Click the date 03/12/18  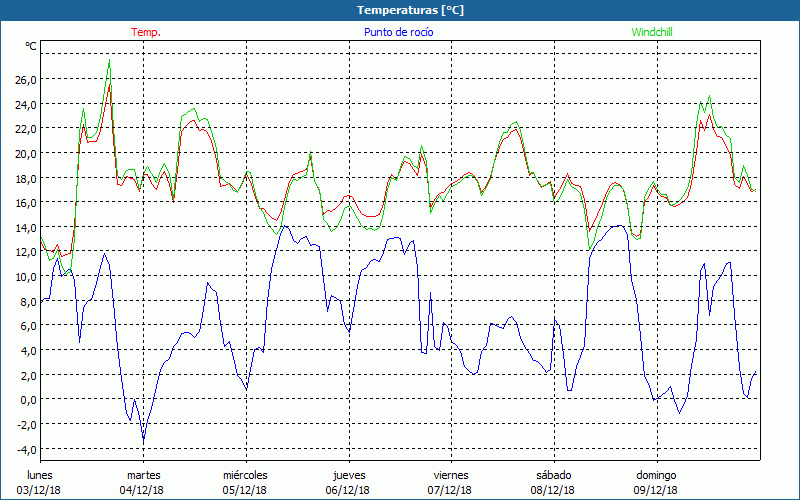39,490
